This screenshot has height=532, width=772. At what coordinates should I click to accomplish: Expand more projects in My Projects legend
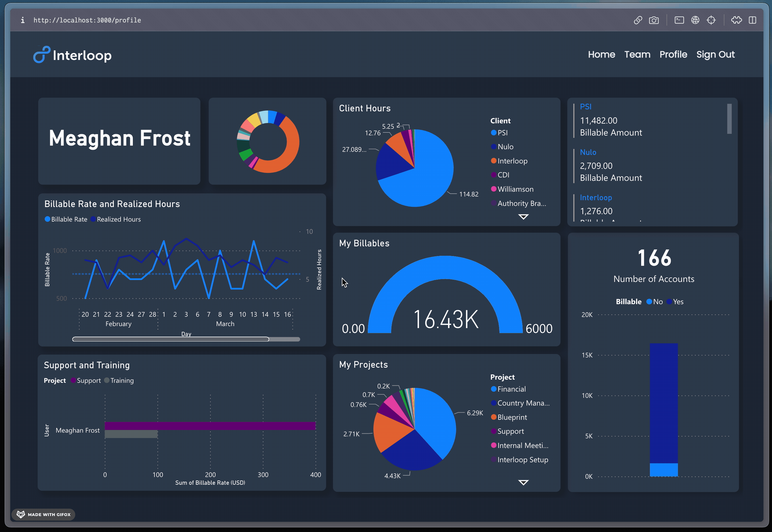point(523,482)
